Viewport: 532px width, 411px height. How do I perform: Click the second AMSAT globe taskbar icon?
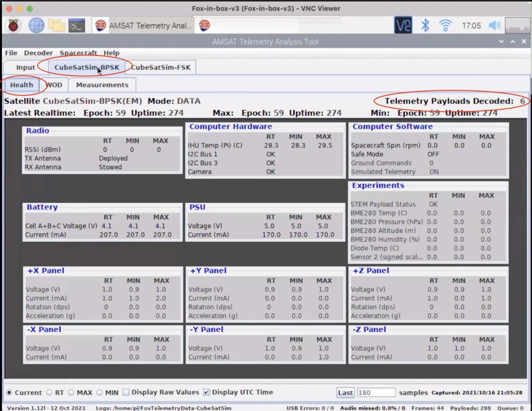[x=204, y=26]
